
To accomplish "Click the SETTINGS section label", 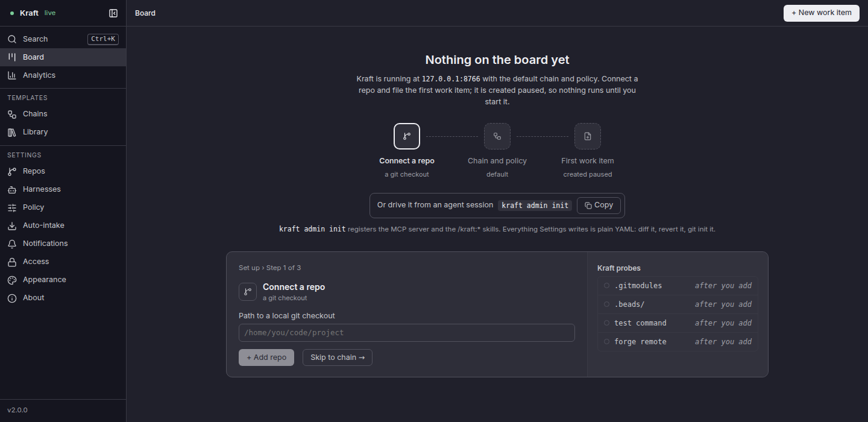I will point(24,155).
